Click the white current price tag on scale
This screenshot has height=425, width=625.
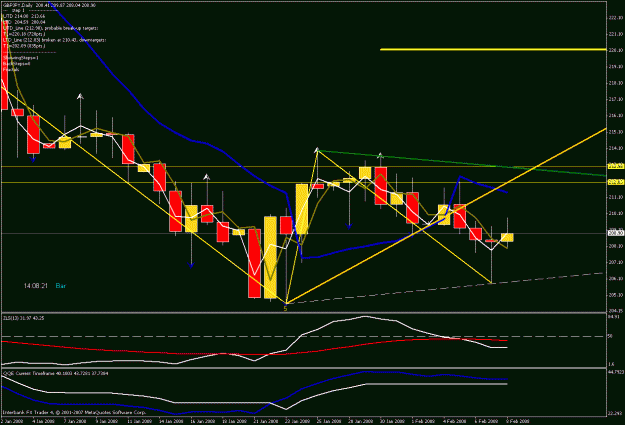pyautogui.click(x=615, y=233)
